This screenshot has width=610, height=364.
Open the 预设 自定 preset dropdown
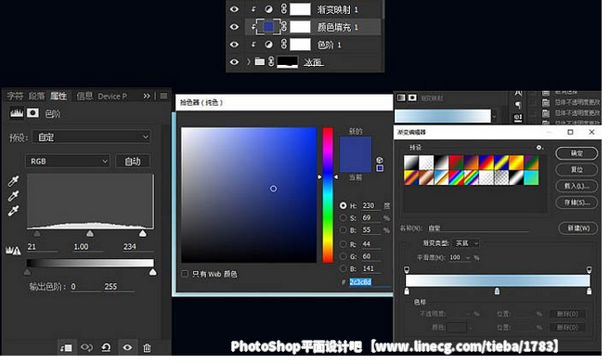(x=91, y=136)
